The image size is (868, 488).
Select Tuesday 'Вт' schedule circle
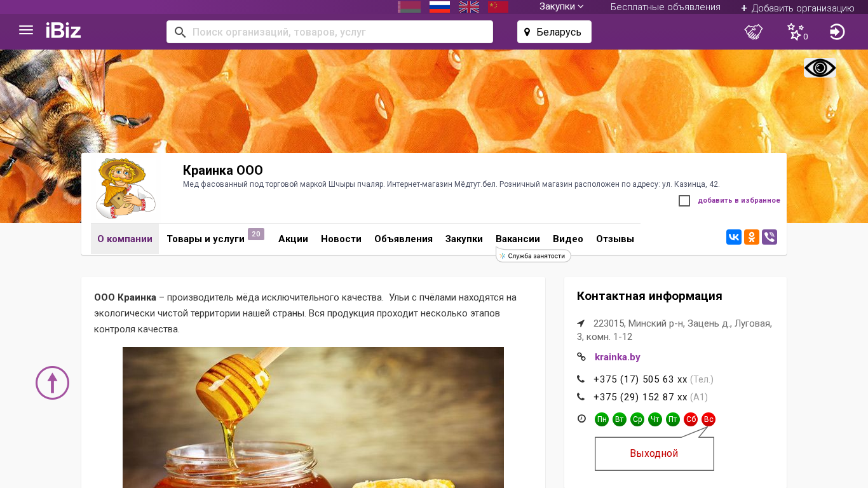pyautogui.click(x=620, y=419)
